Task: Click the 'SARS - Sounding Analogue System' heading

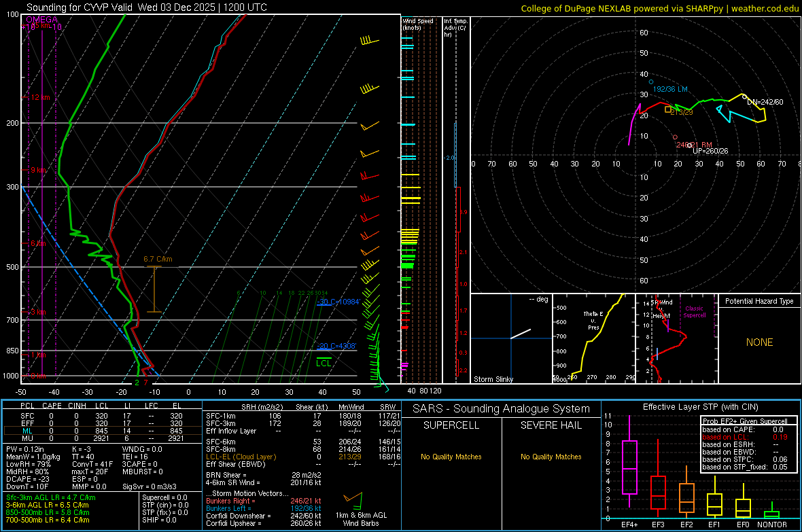Action: (x=502, y=409)
